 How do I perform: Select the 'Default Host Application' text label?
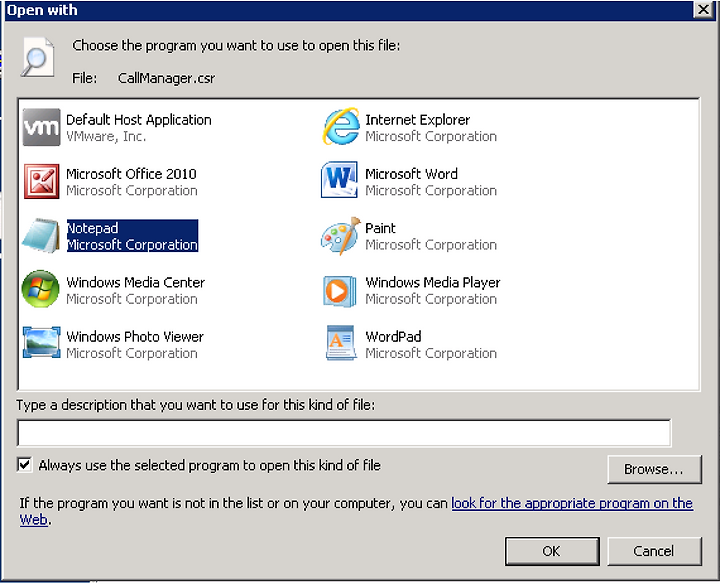point(139,120)
